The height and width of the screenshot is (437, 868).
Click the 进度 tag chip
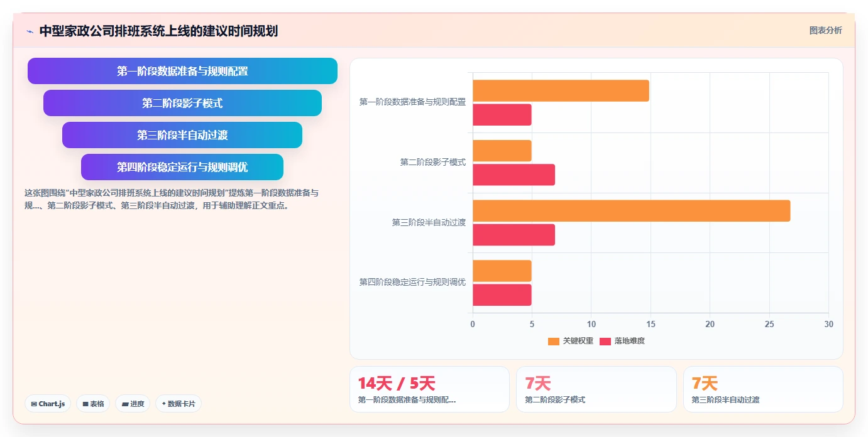coord(133,404)
